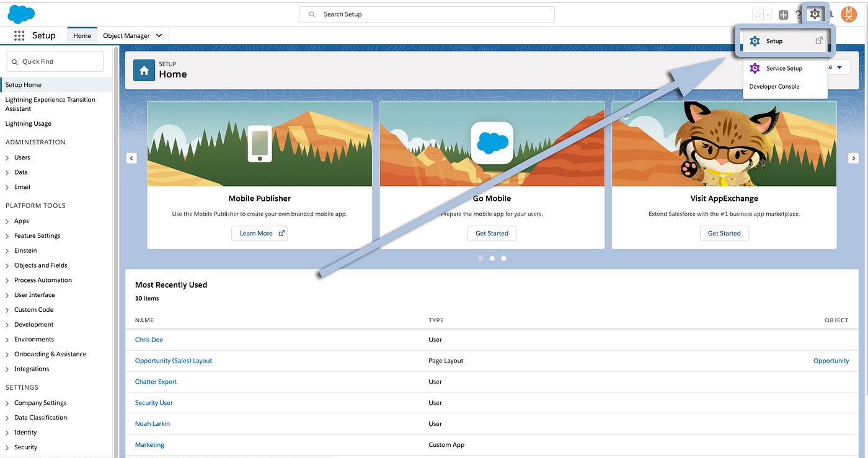Choose Developer Console in the gear menu

coord(774,87)
